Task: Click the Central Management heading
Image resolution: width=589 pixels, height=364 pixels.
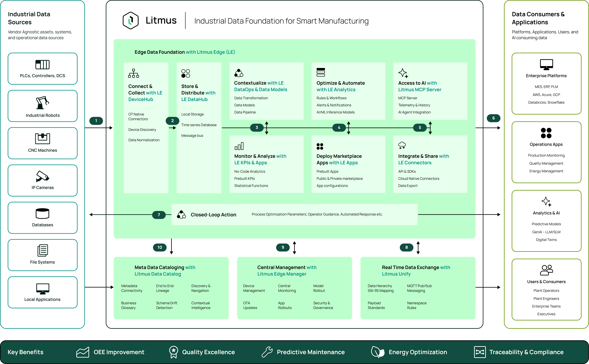Action: (287, 271)
